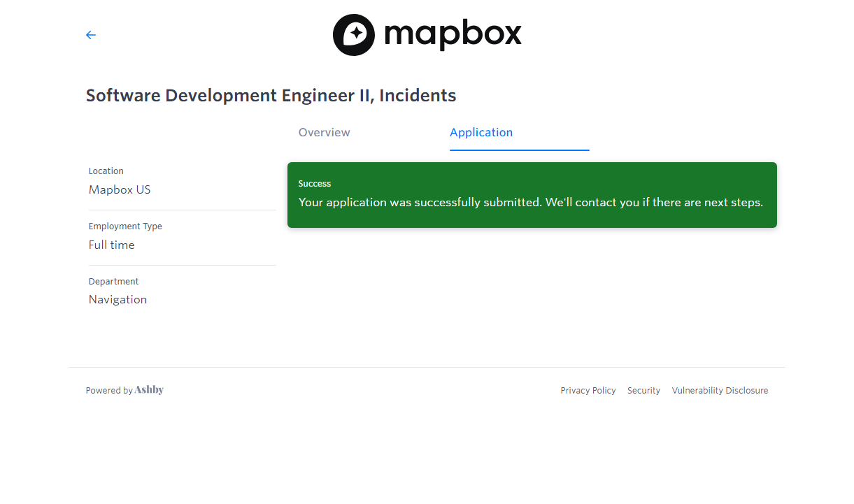The image size is (854, 504).
Task: Click the job title heading
Action: (271, 96)
